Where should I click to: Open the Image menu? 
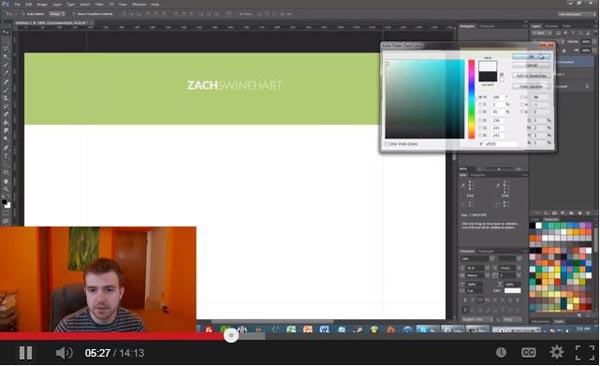coord(42,5)
